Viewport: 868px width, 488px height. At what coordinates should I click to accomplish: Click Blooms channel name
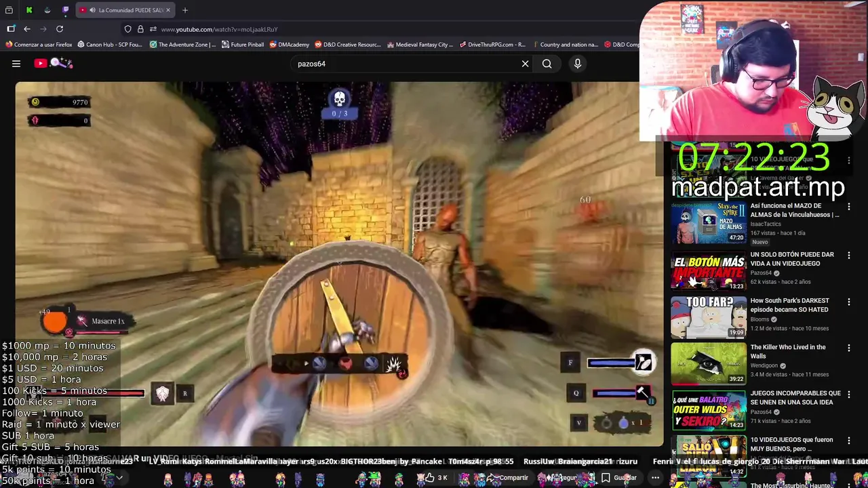click(x=759, y=319)
